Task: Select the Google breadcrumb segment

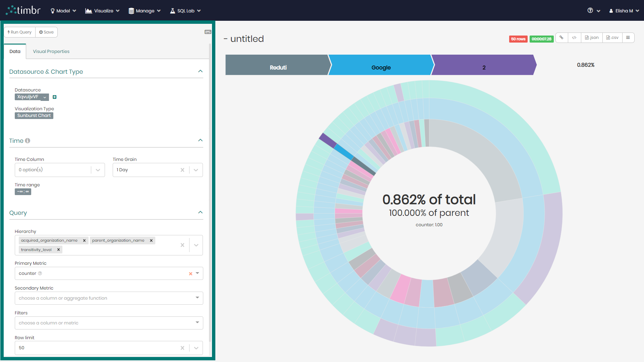Action: [x=381, y=67]
